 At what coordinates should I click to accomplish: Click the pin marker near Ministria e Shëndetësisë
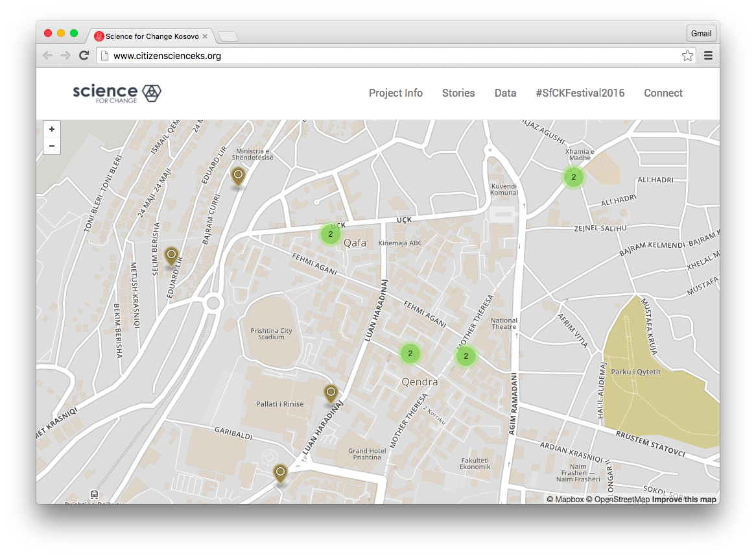point(238,176)
